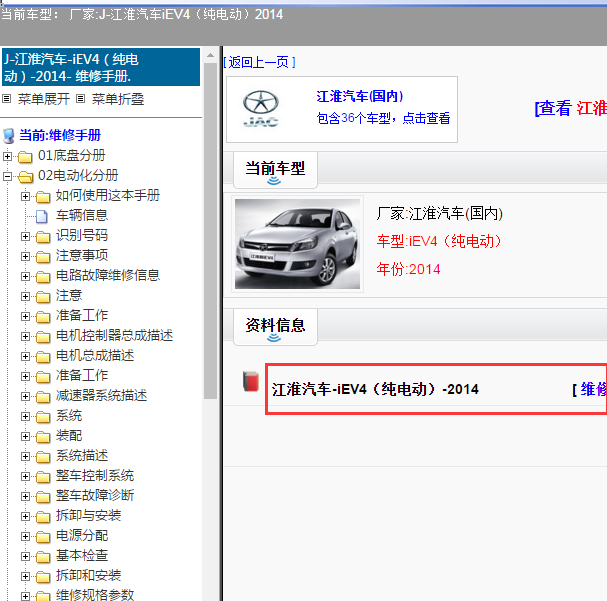
Task: Click the folder icon next to 电源分配
Action: 43,537
